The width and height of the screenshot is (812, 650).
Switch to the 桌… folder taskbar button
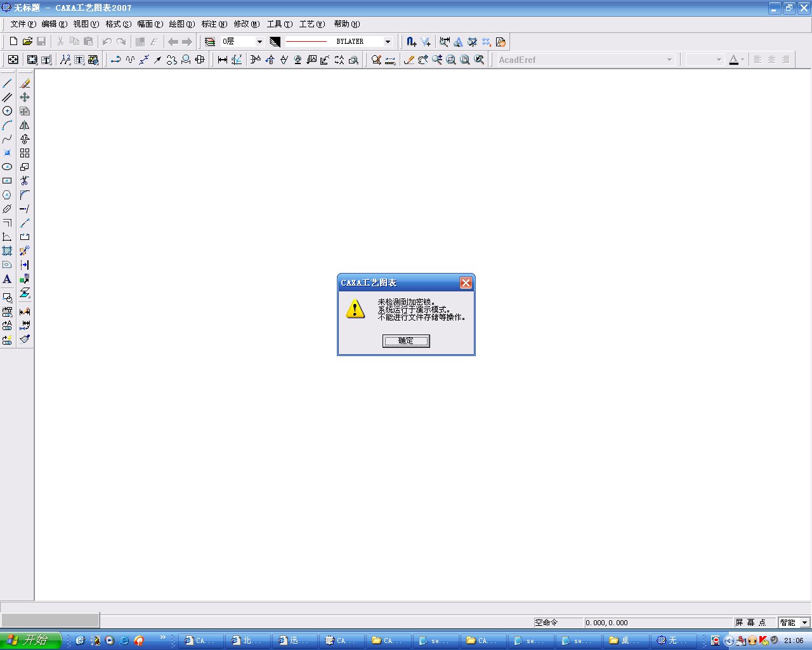click(627, 640)
